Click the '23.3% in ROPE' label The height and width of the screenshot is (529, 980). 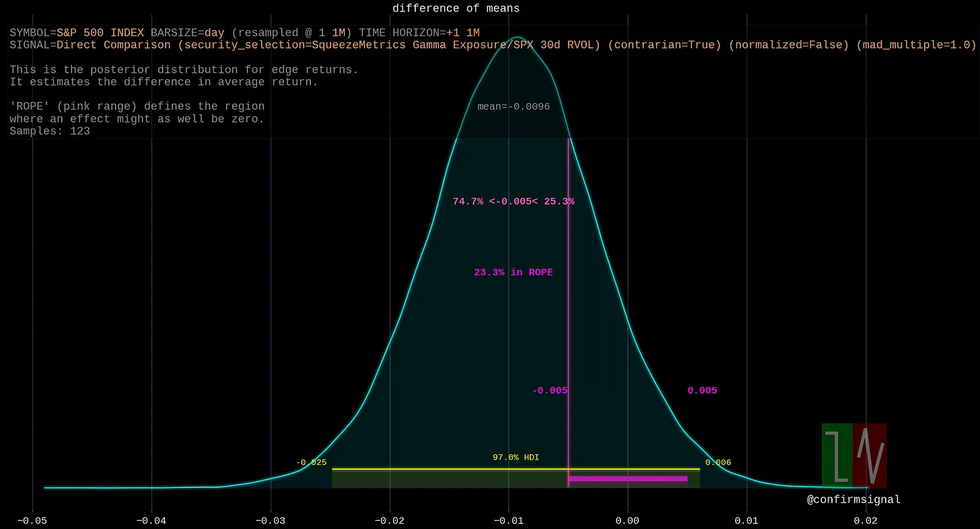pyautogui.click(x=514, y=273)
